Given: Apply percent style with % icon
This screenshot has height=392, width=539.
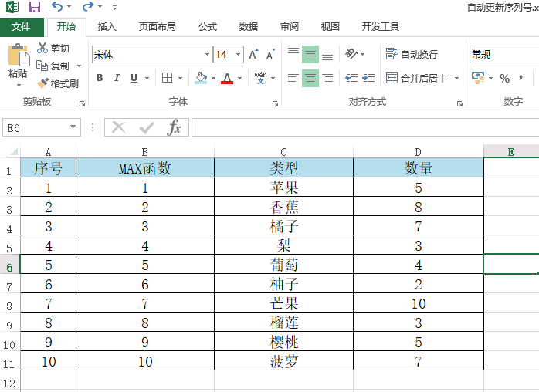Looking at the screenshot, I should [504, 79].
